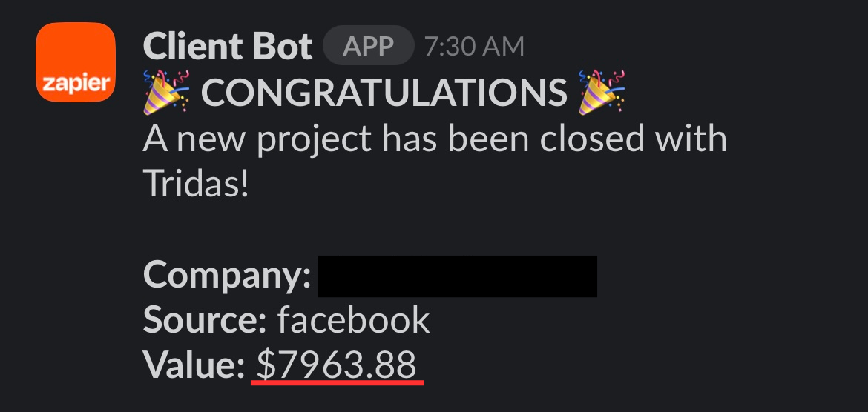Click the black redacted company box
868x412 pixels.
458,276
